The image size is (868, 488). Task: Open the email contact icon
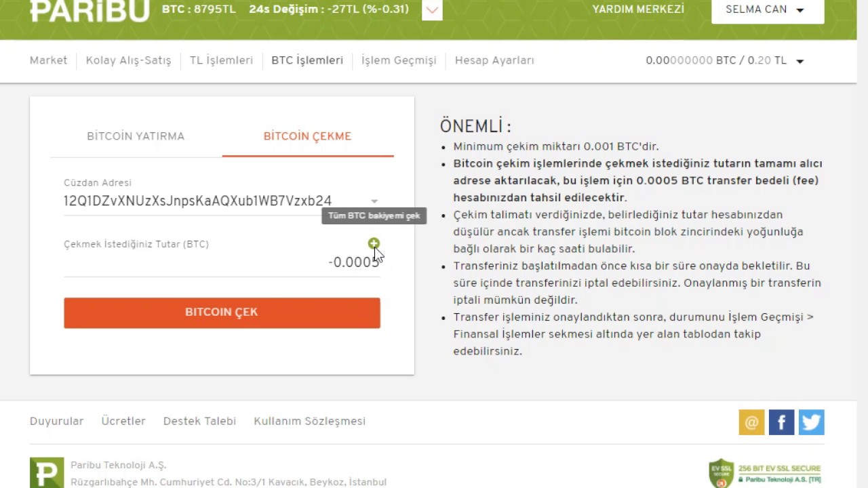click(751, 422)
